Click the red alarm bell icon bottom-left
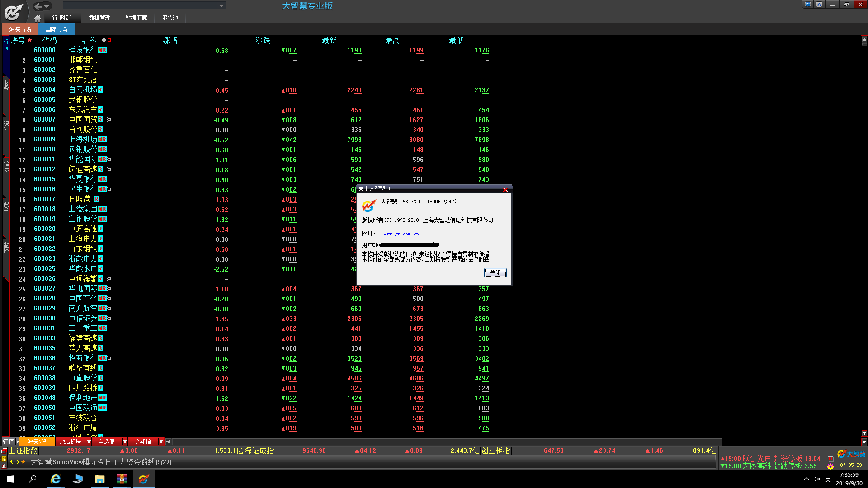This screenshot has height=488, width=868. (4, 466)
